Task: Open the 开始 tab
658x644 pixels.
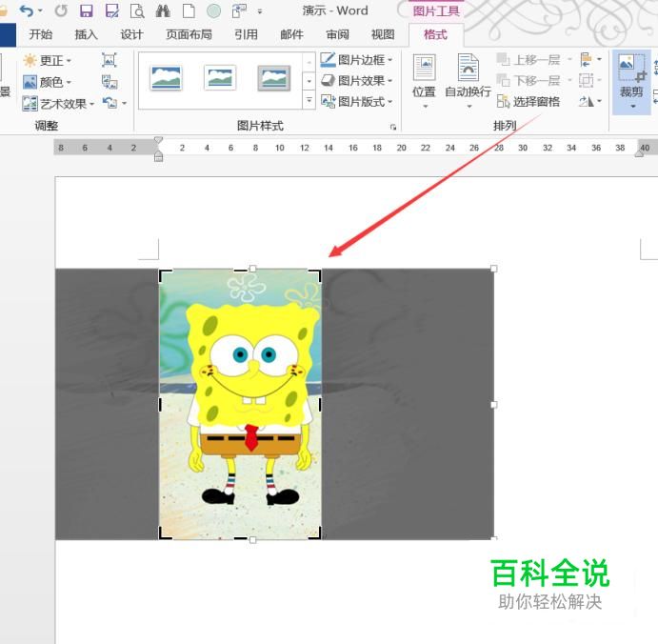Action: pos(41,34)
